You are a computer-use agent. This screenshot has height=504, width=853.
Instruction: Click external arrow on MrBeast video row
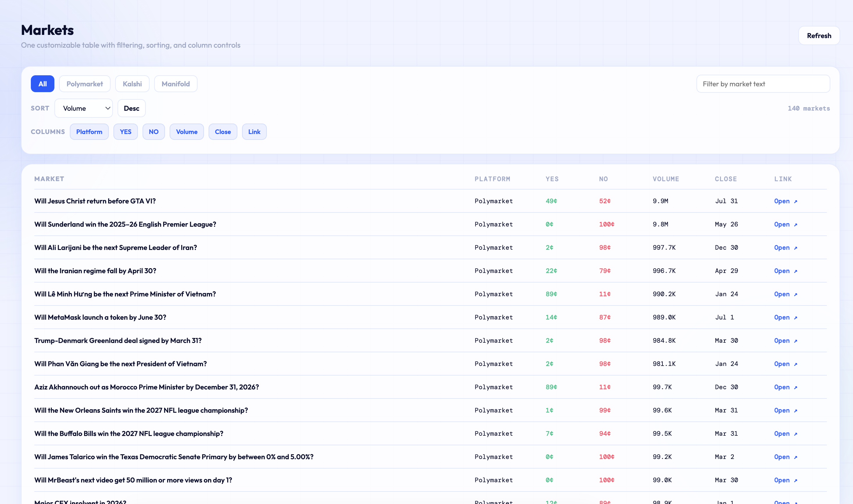point(796,480)
